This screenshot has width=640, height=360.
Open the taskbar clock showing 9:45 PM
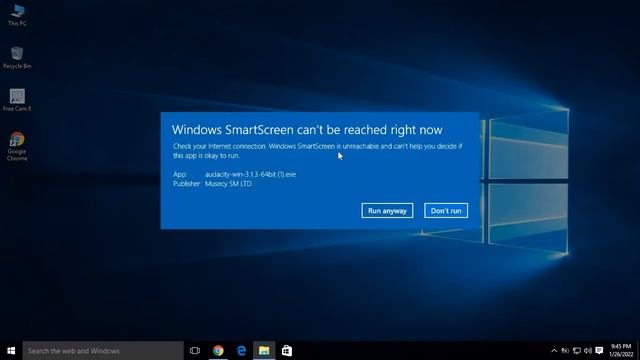[x=621, y=351]
